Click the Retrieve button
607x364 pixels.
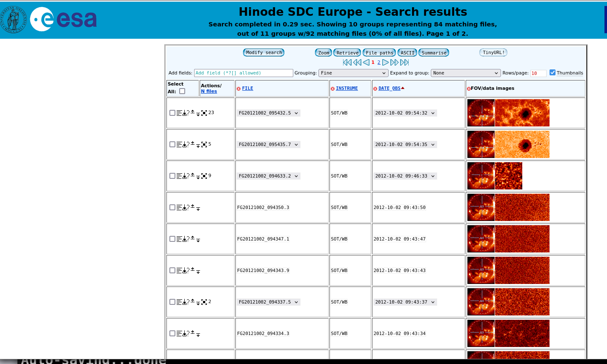347,53
